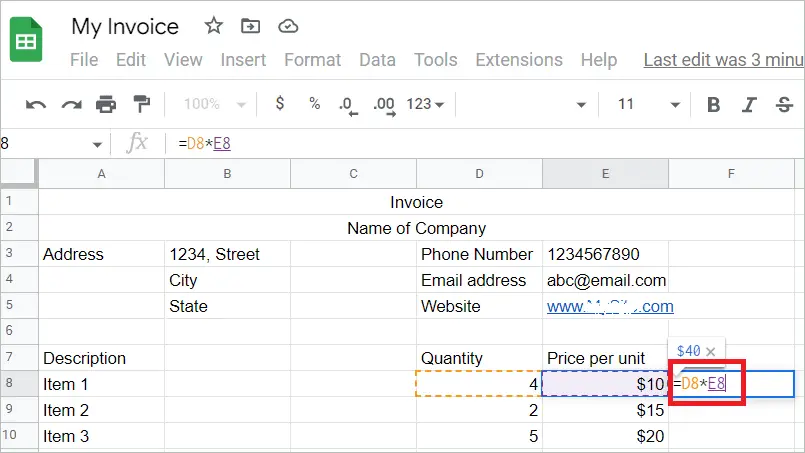Viewport: 805px width, 453px height.
Task: Click the My Invoice document title
Action: (x=125, y=27)
